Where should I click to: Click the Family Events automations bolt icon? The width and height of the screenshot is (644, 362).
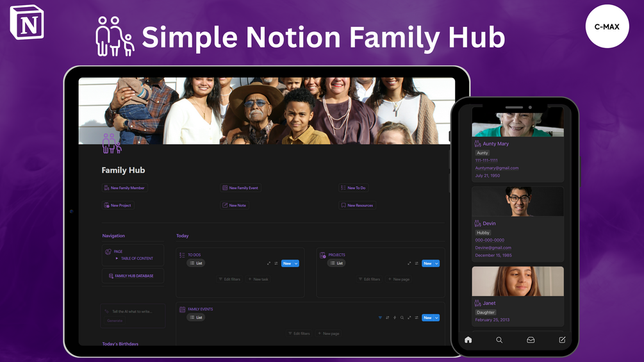(x=395, y=318)
